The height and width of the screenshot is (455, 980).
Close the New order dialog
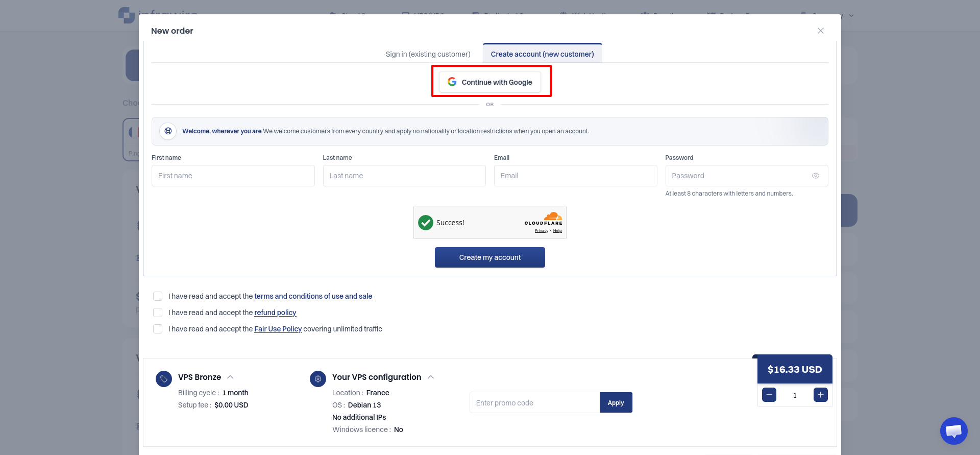pos(820,31)
